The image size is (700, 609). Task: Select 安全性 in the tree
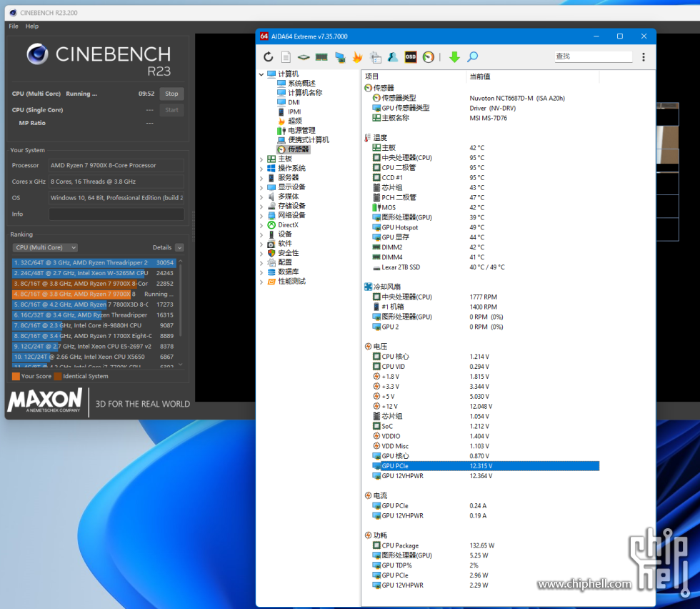pyautogui.click(x=289, y=253)
